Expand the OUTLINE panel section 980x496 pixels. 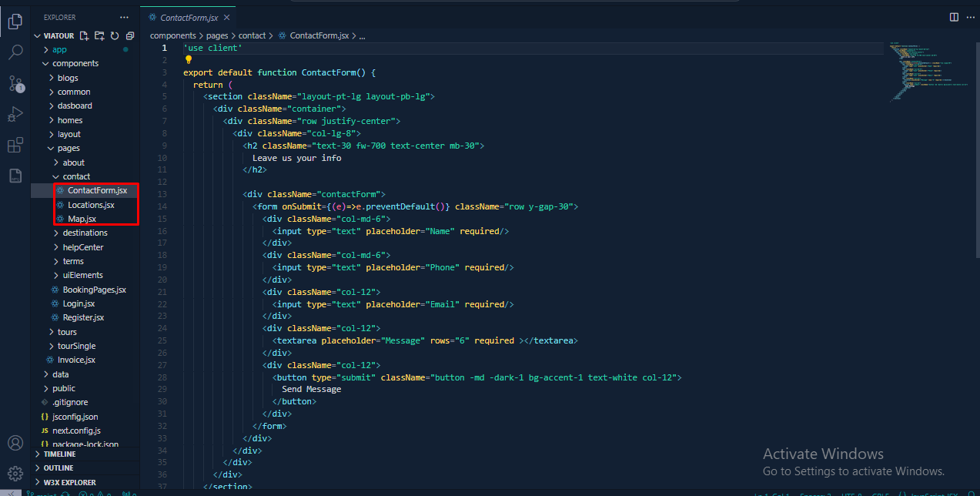pos(59,468)
